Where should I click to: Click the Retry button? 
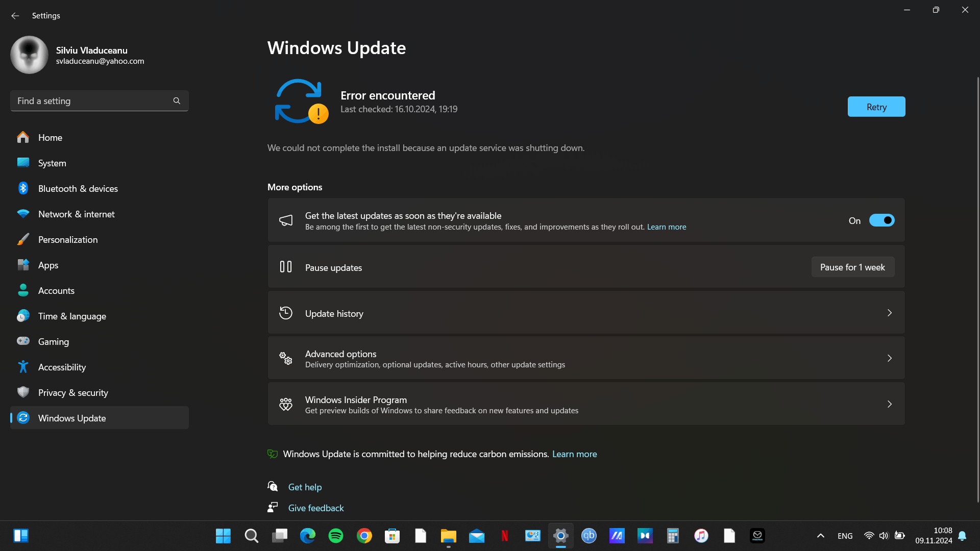pos(876,107)
